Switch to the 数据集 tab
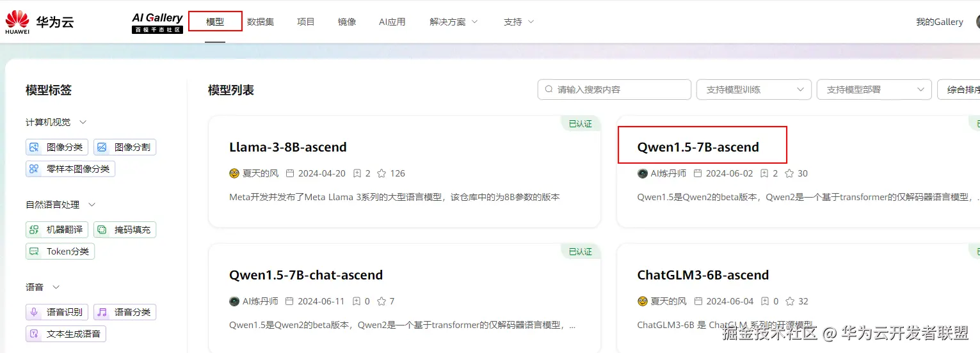 click(261, 22)
